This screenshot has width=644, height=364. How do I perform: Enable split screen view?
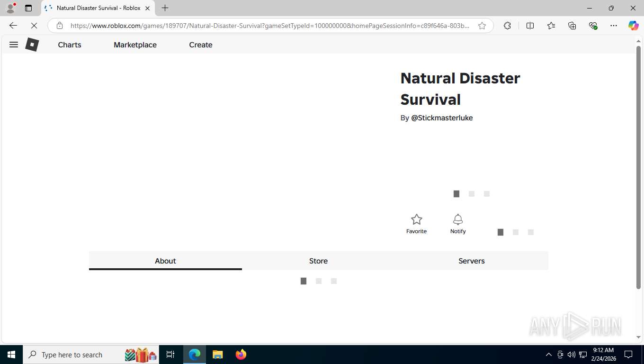pos(530,26)
